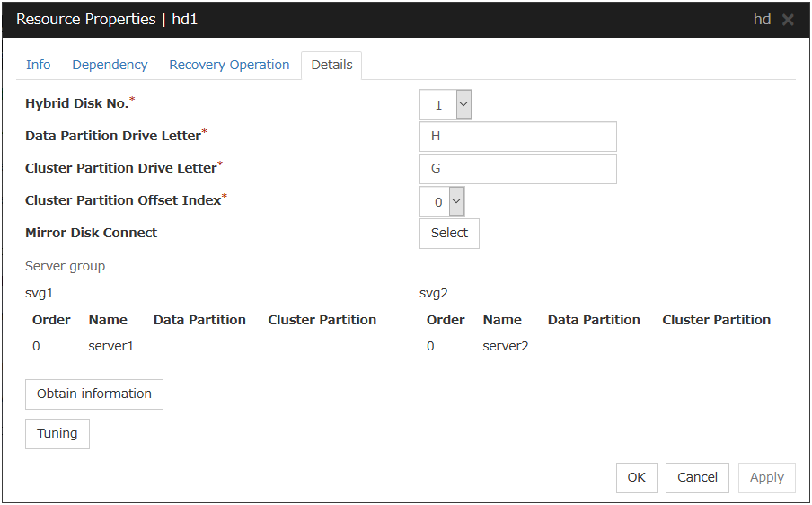Cancel the resource properties changes
This screenshot has height=505, width=812.
(697, 477)
